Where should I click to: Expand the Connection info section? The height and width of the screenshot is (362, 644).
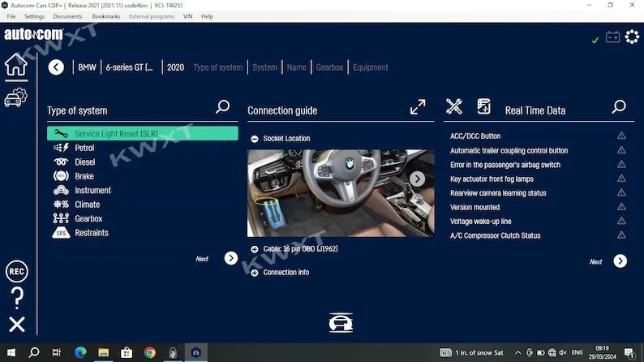tap(255, 273)
